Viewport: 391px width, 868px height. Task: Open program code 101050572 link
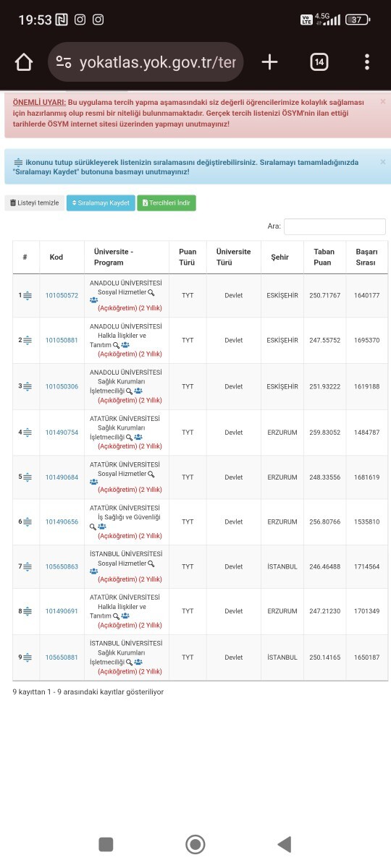[x=62, y=295]
